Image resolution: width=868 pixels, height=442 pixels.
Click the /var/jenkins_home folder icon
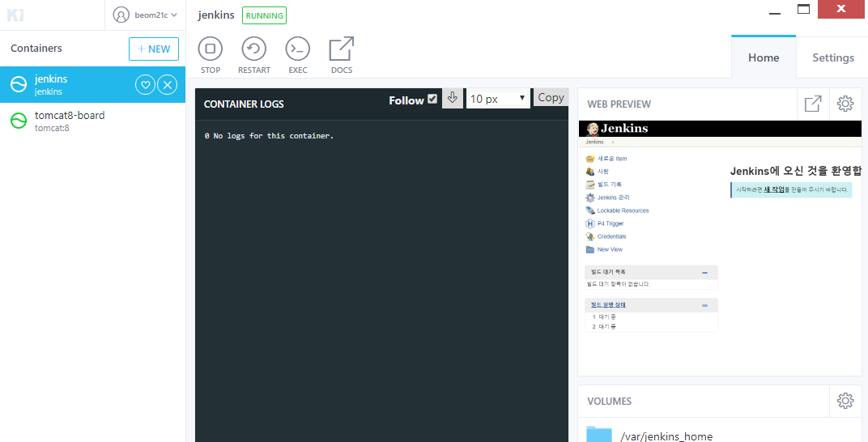click(599, 435)
